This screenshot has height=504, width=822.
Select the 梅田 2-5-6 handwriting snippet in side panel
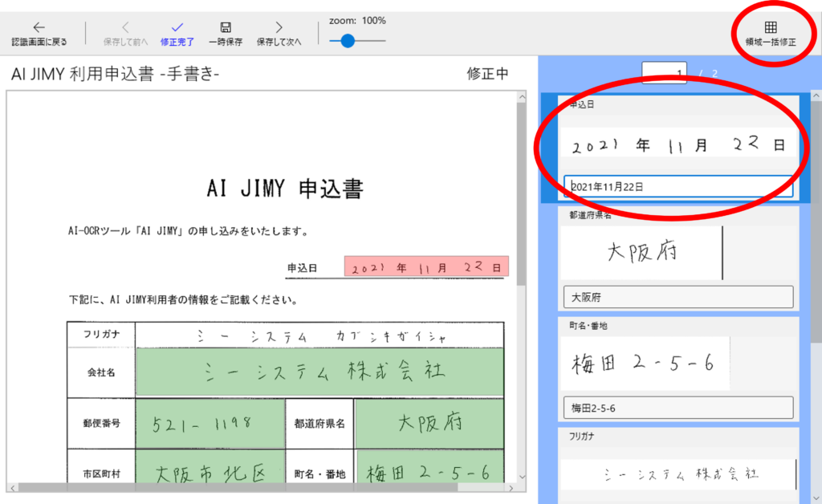(645, 363)
